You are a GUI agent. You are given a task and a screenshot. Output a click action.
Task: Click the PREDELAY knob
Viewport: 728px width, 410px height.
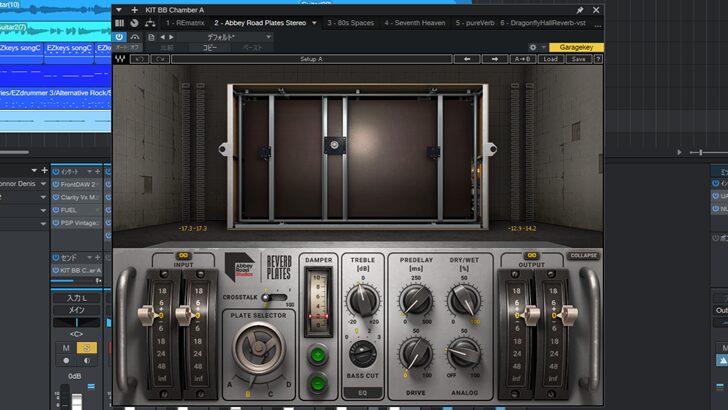[x=416, y=300]
